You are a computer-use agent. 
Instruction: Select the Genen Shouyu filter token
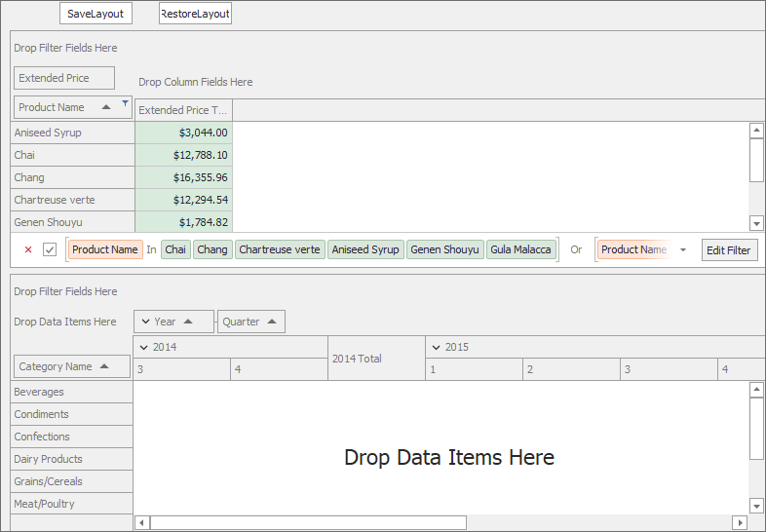click(x=445, y=249)
